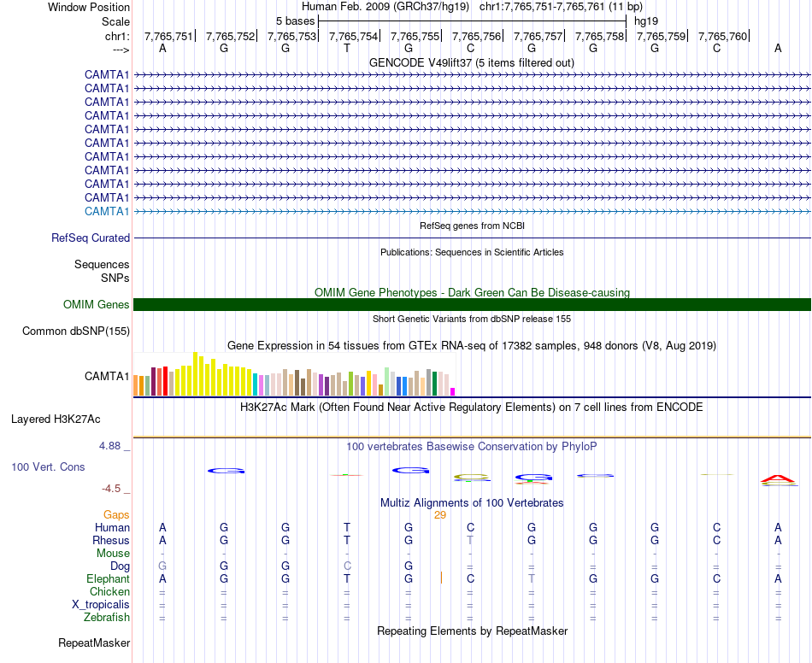The width and height of the screenshot is (812, 663).
Task: Click the orange 29 gap count
Action: 440,515
